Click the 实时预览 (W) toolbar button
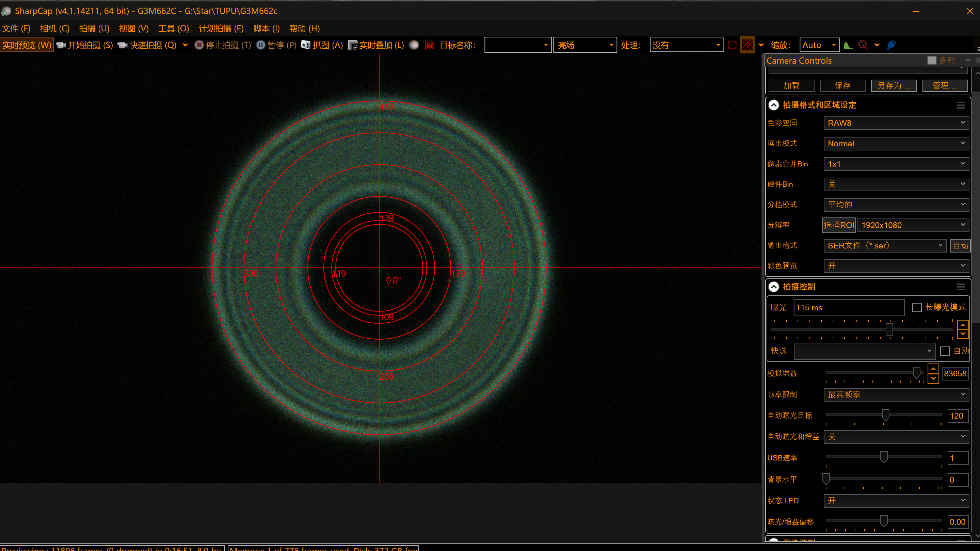Screen dimensions: 980x551 pyautogui.click(x=27, y=45)
